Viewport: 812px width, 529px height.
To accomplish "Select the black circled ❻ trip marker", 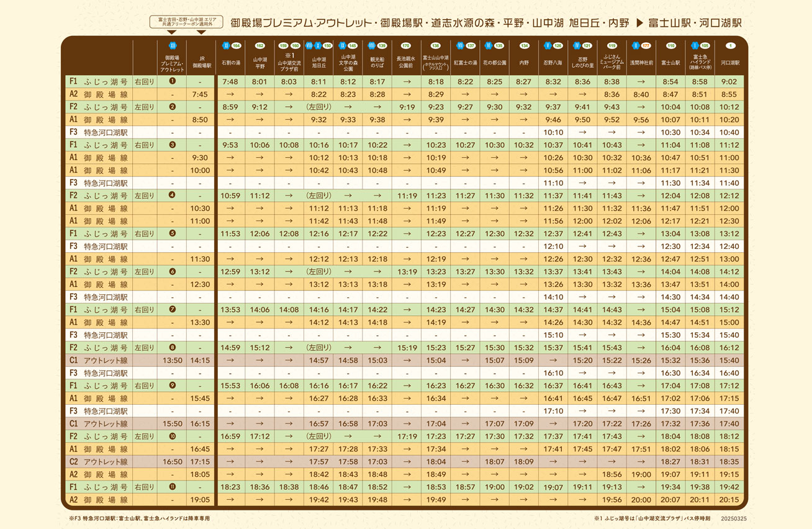I will point(172,271).
